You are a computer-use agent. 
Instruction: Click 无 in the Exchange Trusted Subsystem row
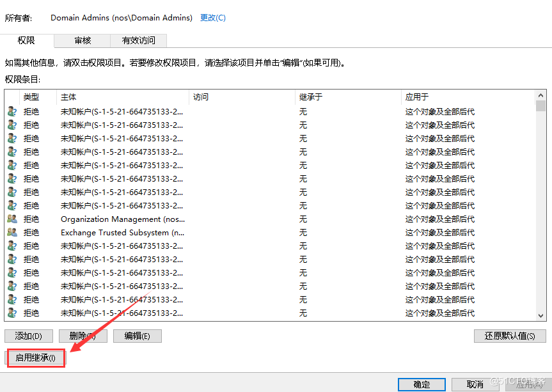coord(303,233)
